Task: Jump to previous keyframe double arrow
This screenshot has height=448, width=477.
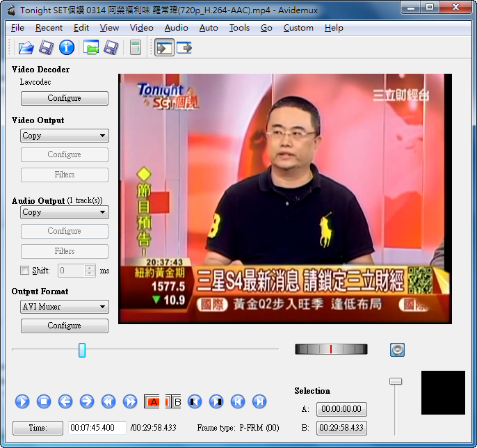Action: (x=108, y=401)
